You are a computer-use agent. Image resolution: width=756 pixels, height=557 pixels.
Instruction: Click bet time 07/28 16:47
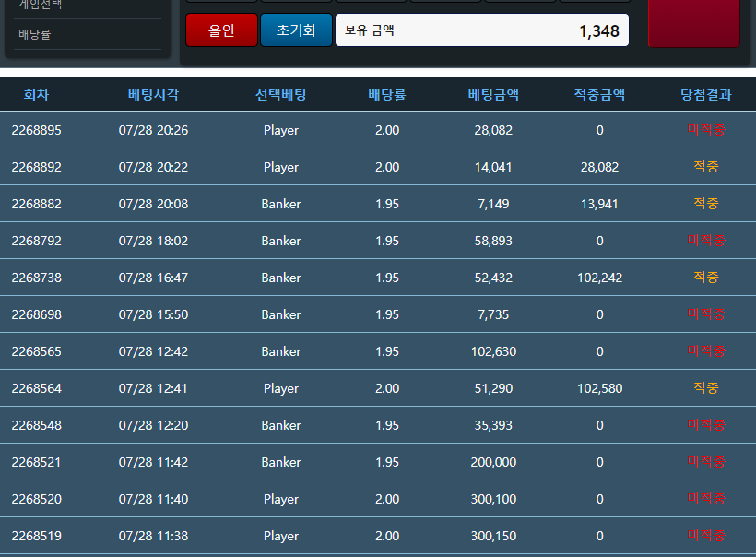pyautogui.click(x=153, y=278)
